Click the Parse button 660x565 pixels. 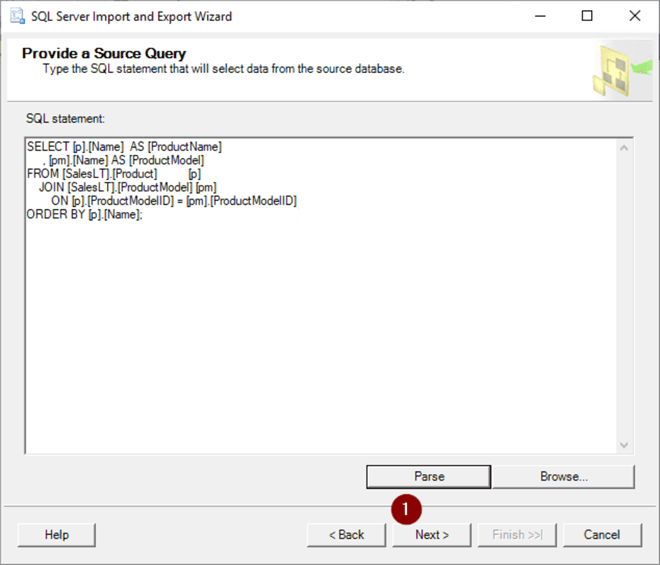[428, 477]
